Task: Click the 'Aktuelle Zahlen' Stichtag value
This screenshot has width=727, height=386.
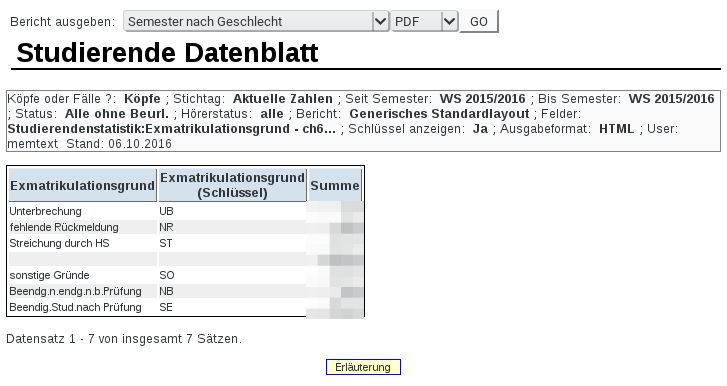Action: coord(283,99)
